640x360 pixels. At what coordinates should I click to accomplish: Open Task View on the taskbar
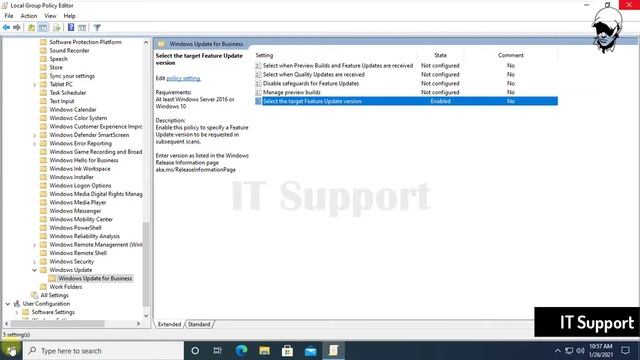point(218,351)
